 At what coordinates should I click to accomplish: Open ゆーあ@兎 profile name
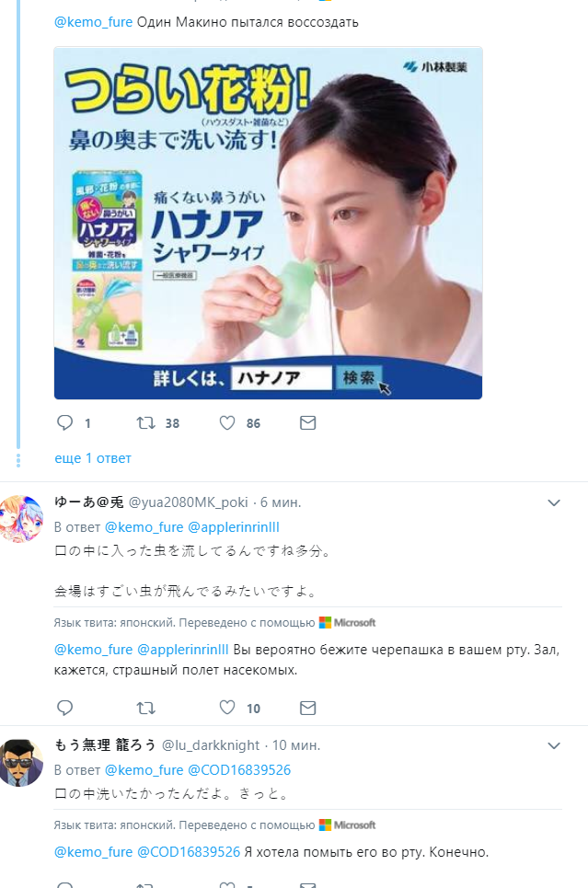[89, 502]
